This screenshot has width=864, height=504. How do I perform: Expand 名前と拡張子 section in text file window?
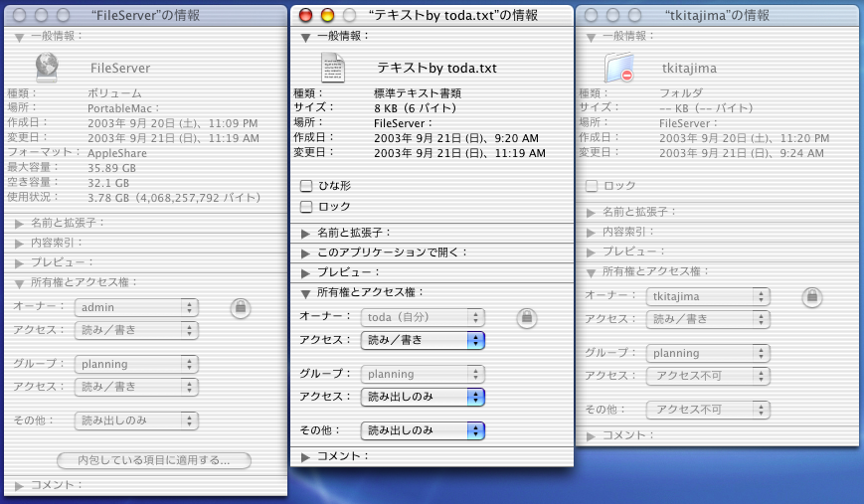click(306, 233)
